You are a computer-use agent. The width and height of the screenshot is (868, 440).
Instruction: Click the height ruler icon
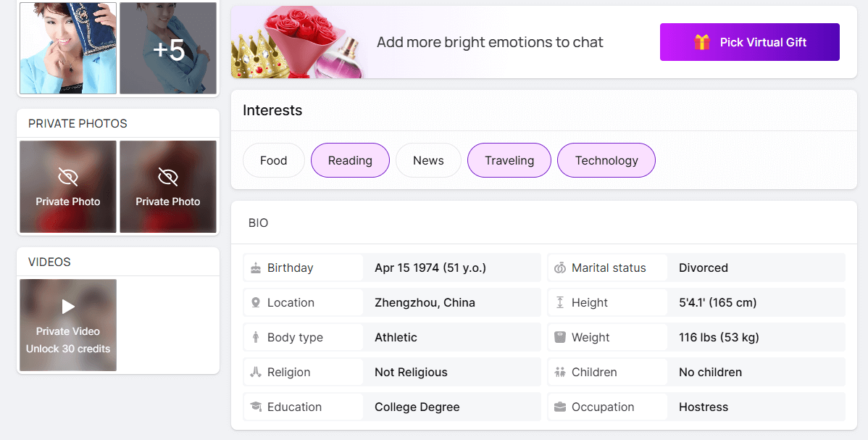[x=560, y=303]
